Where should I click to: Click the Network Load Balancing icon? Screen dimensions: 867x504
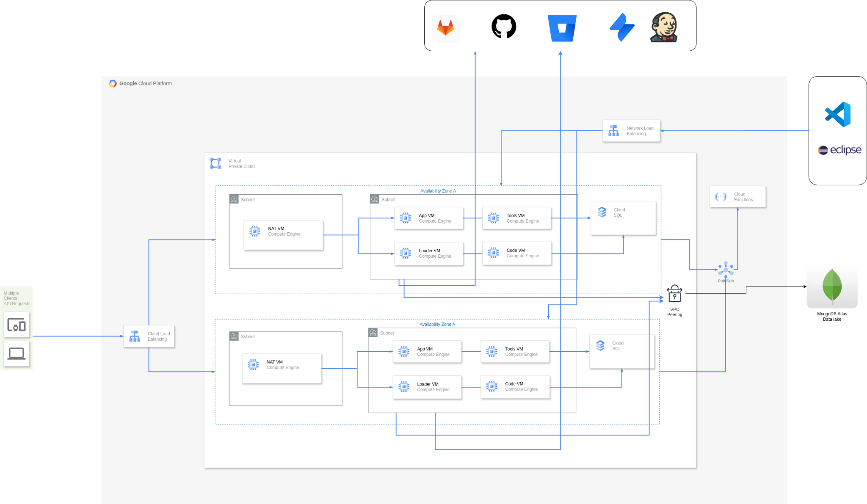coord(613,131)
